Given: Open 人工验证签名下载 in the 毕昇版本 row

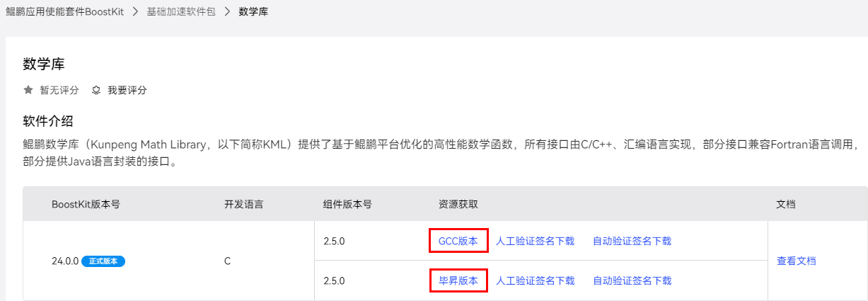Looking at the screenshot, I should 535,280.
